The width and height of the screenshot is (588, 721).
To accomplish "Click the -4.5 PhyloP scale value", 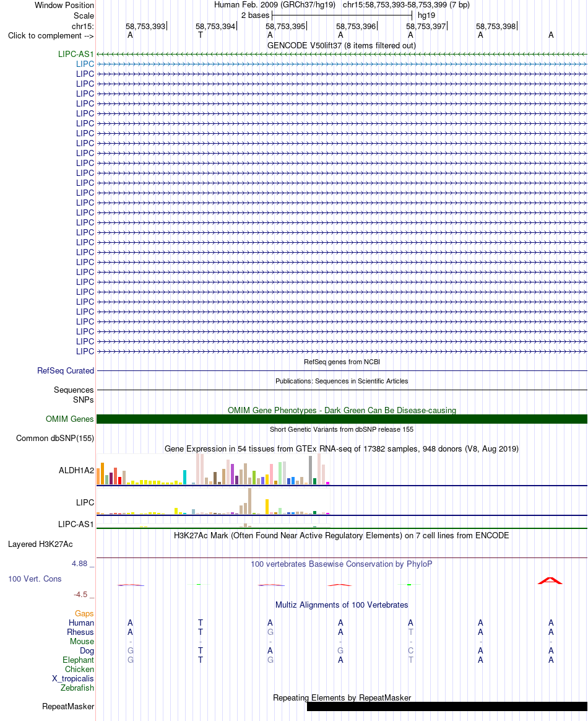I will 80,595.
